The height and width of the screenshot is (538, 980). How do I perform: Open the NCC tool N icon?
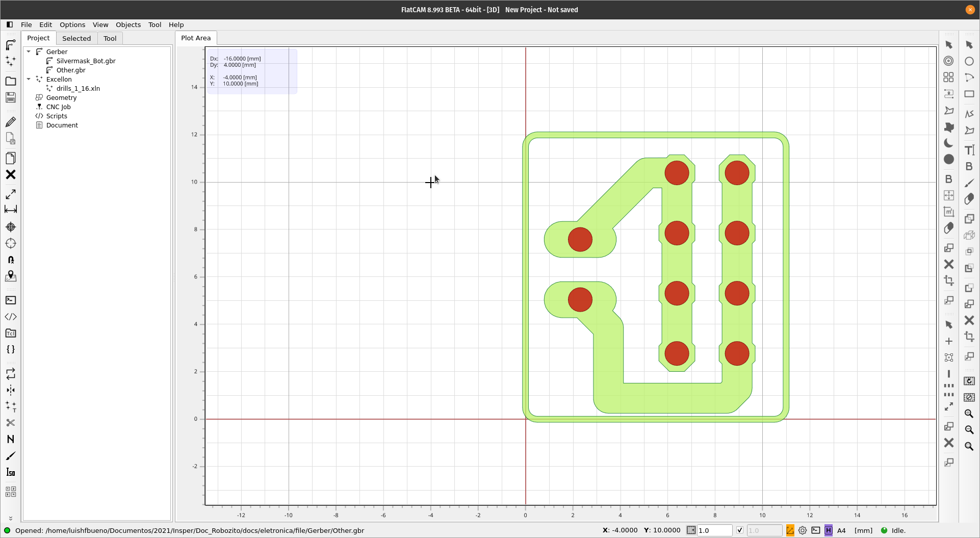tap(10, 439)
